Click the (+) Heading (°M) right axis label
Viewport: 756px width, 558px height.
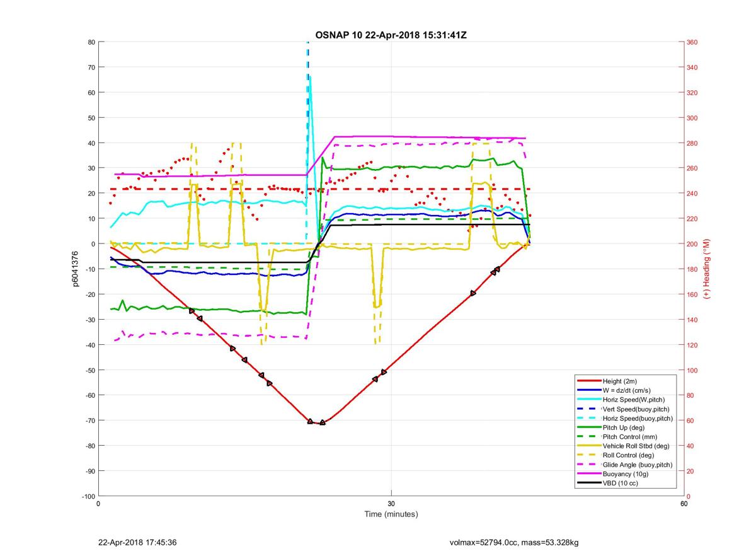707,269
